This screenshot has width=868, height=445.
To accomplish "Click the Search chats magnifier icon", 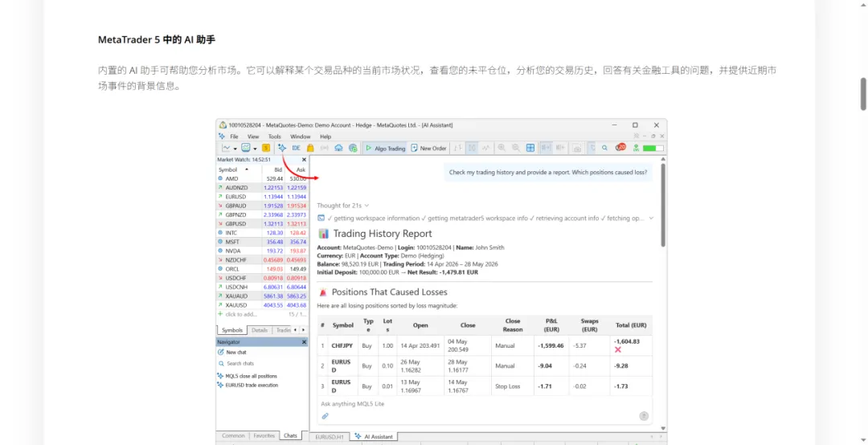I will click(x=220, y=364).
